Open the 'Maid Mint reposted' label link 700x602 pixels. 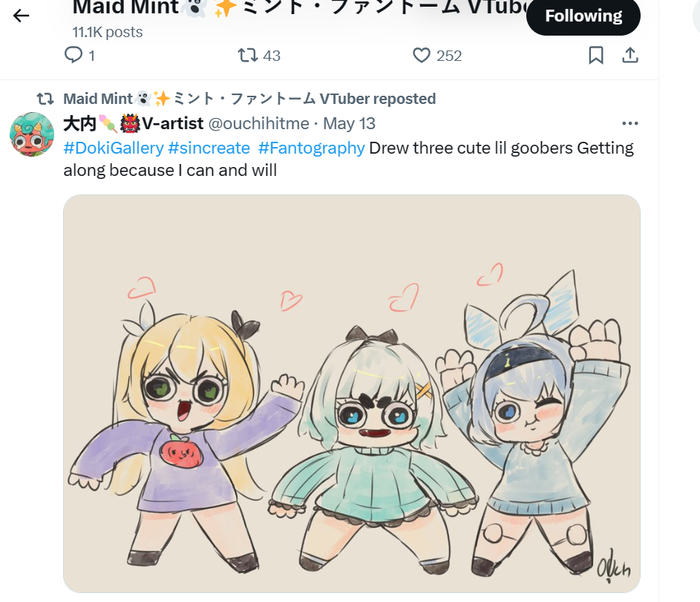[x=249, y=99]
